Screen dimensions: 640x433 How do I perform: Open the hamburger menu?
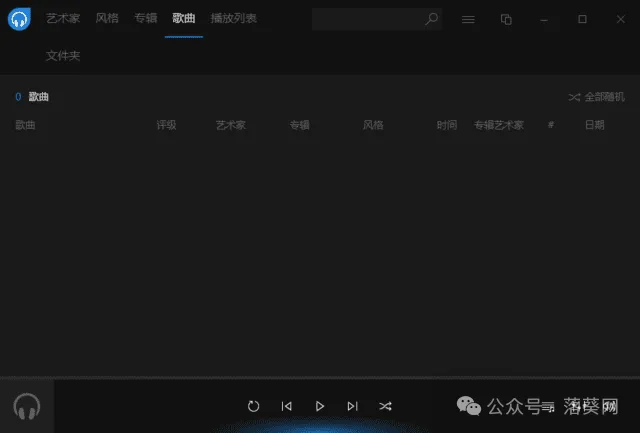[x=468, y=19]
